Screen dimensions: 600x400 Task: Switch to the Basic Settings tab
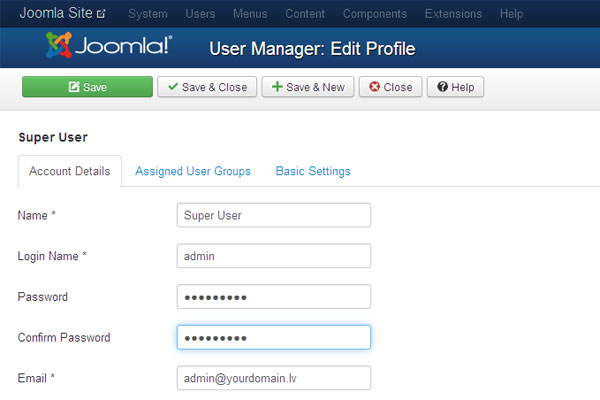[x=313, y=171]
